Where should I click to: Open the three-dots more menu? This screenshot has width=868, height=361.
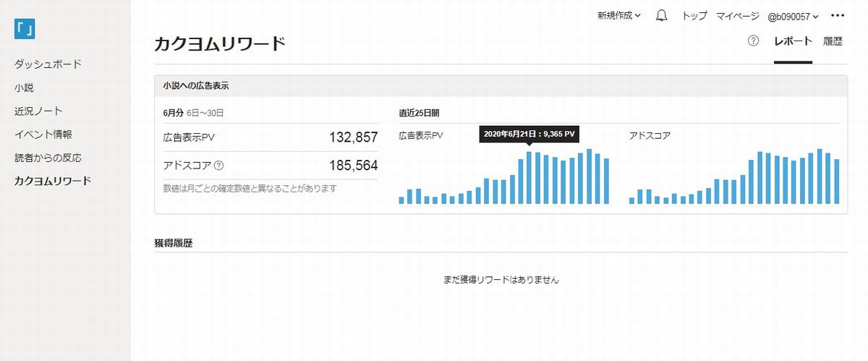838,15
